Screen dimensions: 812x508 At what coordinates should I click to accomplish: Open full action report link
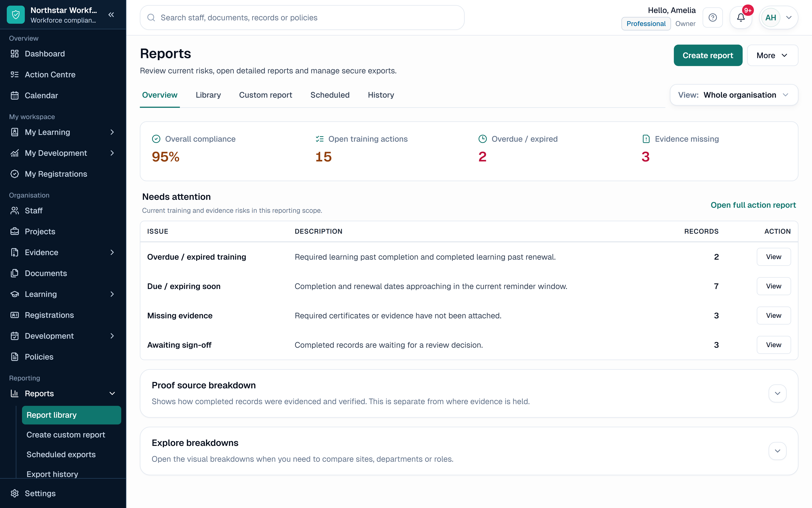[753, 205]
